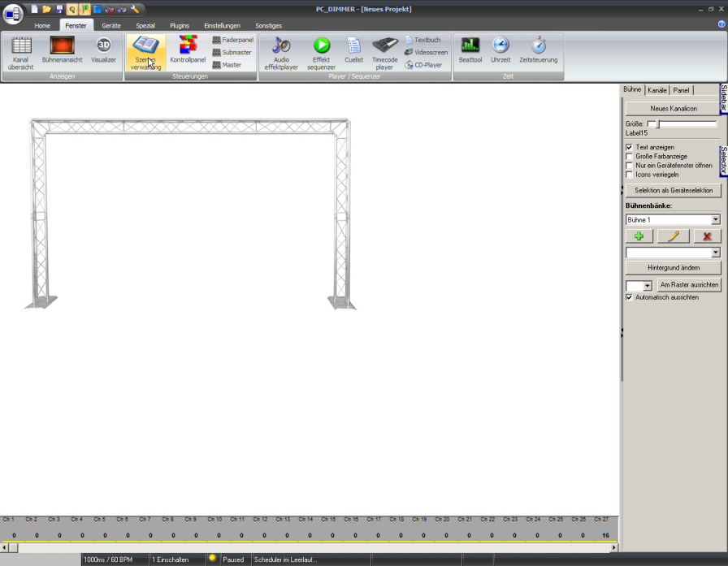The width and height of the screenshot is (728, 566).
Task: Open the Kontrollpanel
Action: [188, 50]
